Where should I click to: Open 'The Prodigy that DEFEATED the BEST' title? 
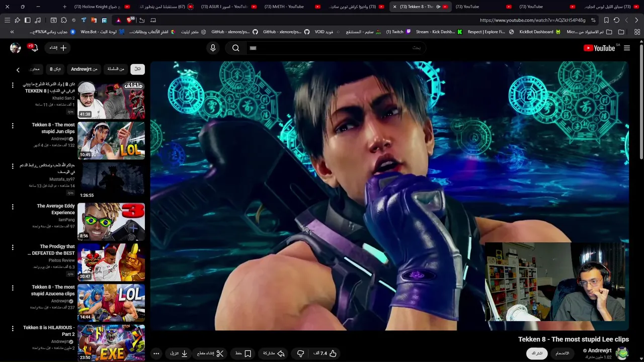coord(52,250)
